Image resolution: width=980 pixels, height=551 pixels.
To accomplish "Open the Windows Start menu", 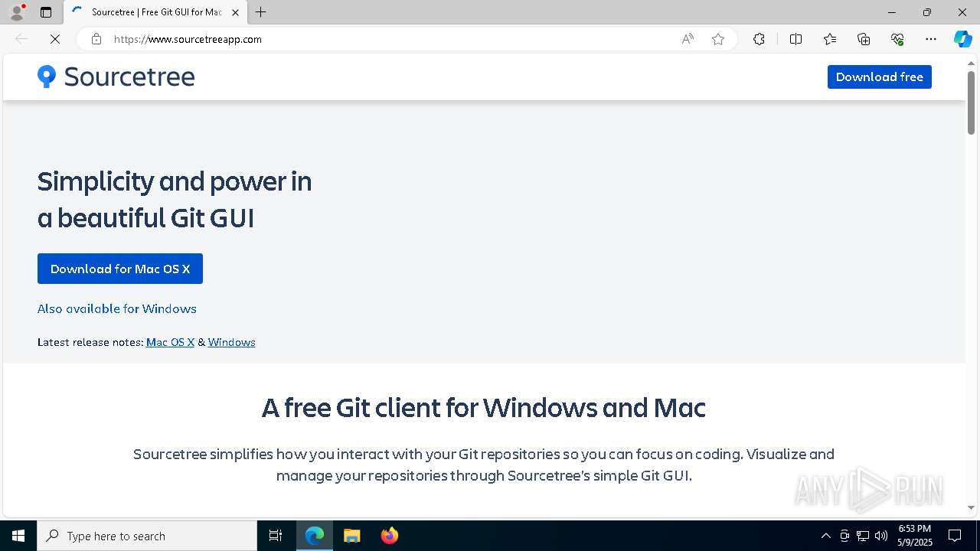I will click(x=18, y=536).
